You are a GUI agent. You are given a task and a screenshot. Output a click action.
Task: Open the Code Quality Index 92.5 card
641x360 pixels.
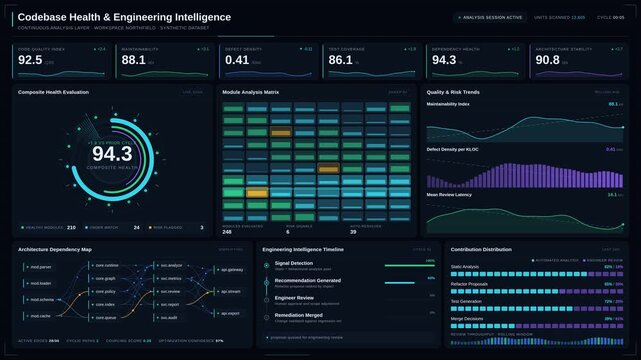coord(61,61)
